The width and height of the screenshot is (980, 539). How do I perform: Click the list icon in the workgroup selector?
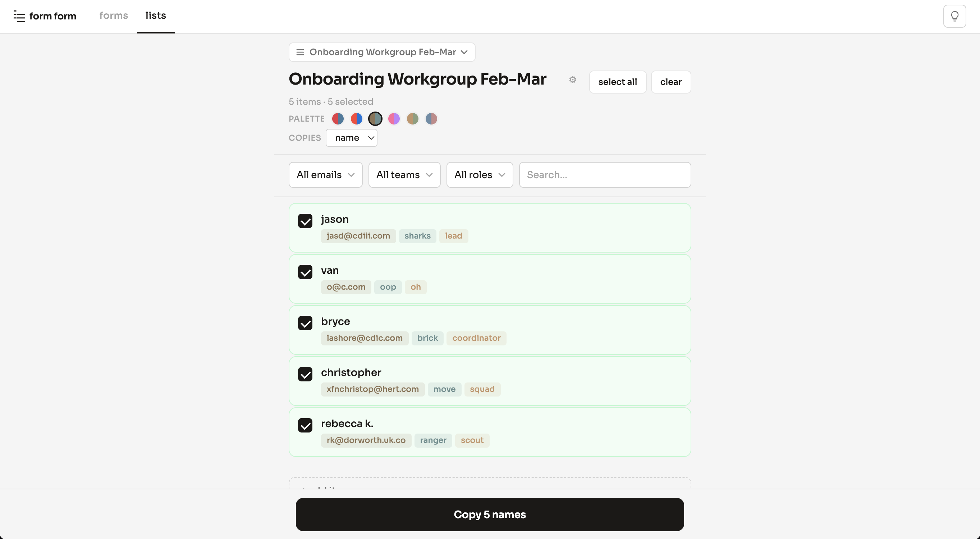tap(300, 52)
